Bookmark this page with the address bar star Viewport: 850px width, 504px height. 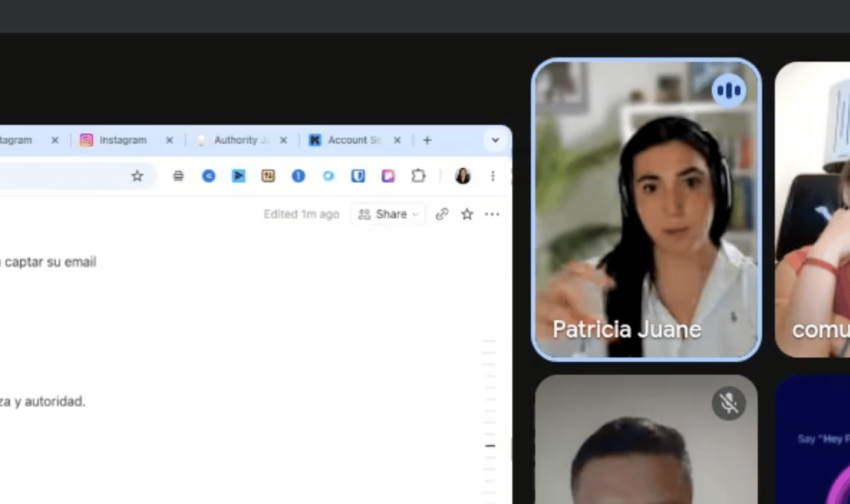(137, 176)
